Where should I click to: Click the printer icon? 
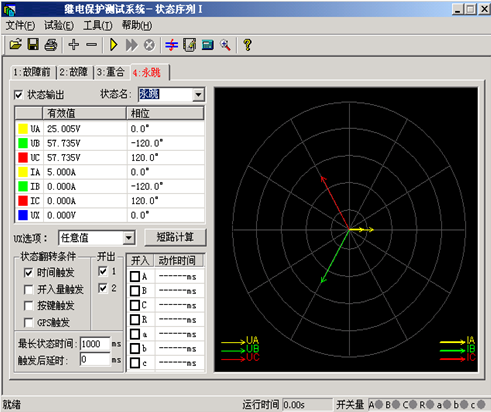tap(51, 44)
